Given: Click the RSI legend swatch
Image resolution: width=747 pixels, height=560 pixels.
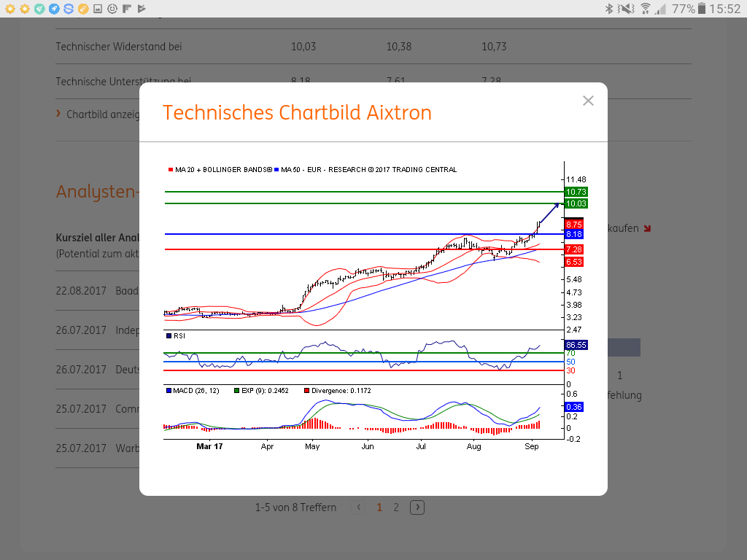Looking at the screenshot, I should pyautogui.click(x=169, y=335).
